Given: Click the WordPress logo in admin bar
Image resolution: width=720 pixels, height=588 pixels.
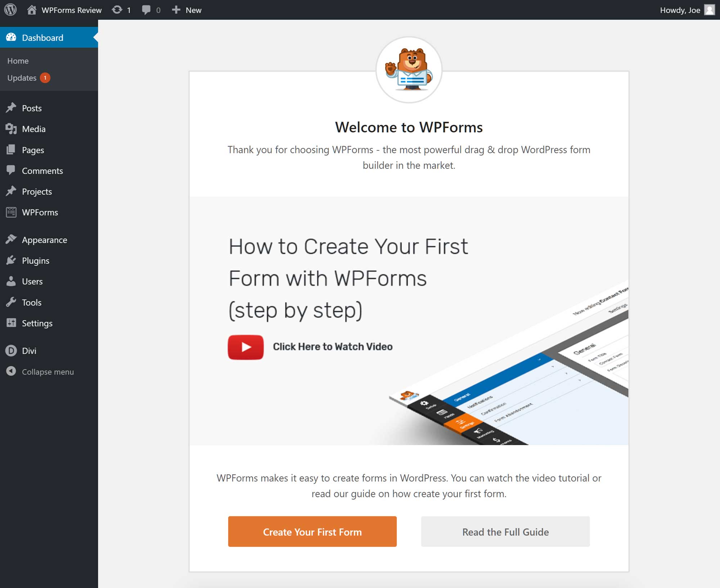Looking at the screenshot, I should point(10,10).
